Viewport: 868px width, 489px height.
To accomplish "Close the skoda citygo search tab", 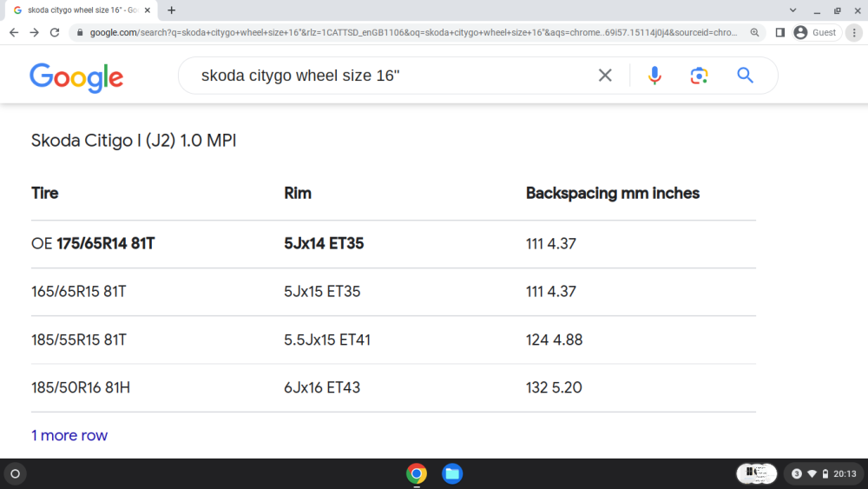I will click(148, 10).
